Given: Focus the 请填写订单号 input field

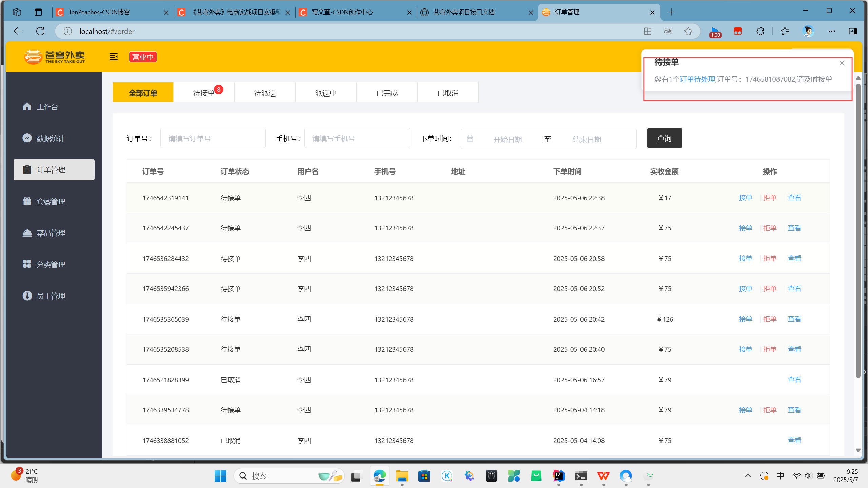Looking at the screenshot, I should [x=213, y=138].
